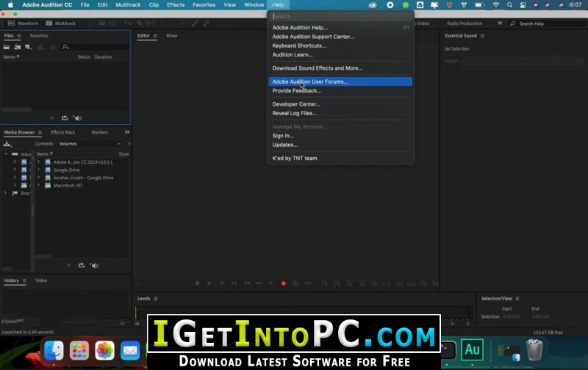Switch to Multitrack view
Image resolution: width=588 pixels, height=370 pixels.
point(61,23)
